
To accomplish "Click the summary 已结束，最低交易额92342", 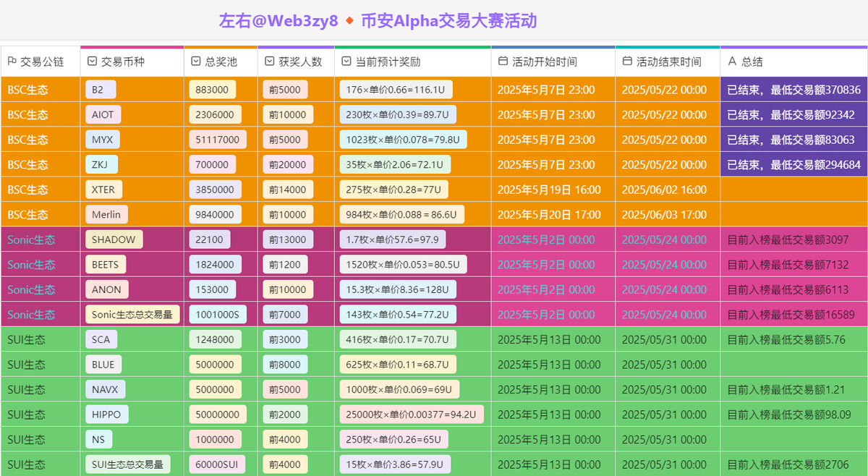I will tap(791, 115).
